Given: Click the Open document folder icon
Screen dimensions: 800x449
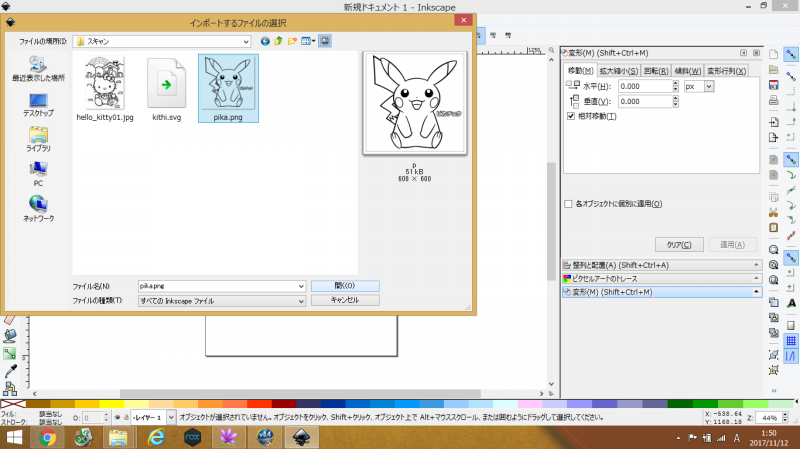Looking at the screenshot, I should tap(773, 70).
